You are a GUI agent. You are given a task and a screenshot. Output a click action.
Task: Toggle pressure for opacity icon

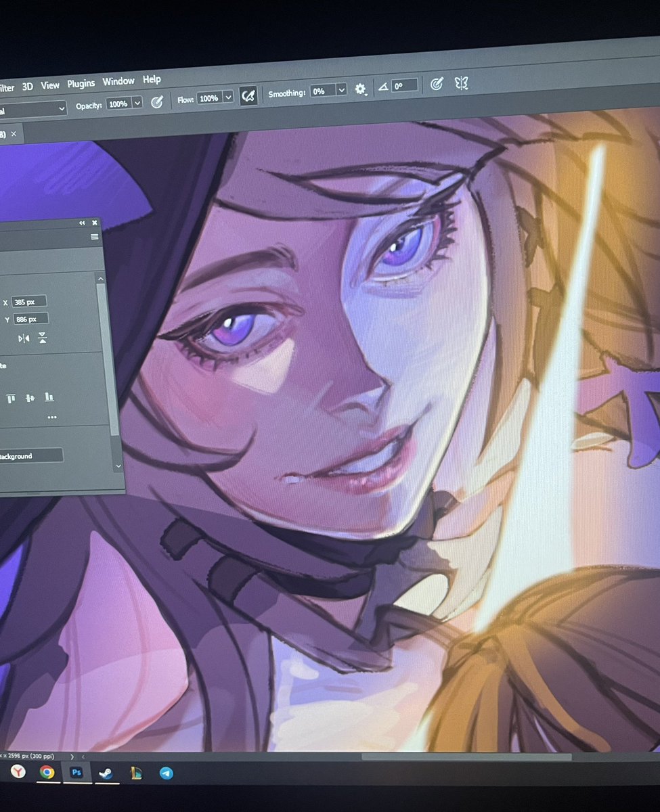[x=157, y=102]
